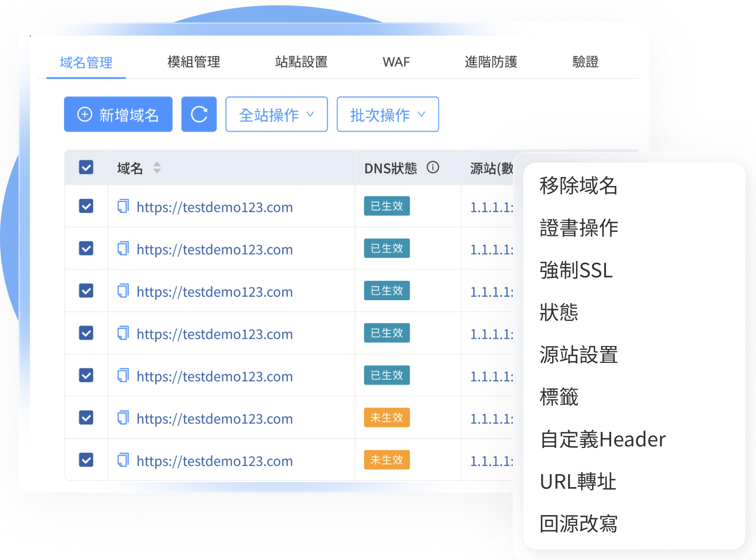Click the first row 已生效 status badge
The image size is (756, 560).
pos(387,206)
